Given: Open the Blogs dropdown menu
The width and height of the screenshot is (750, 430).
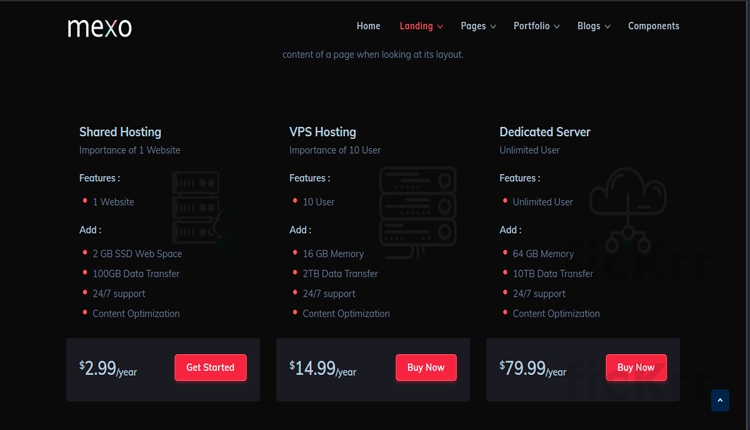Looking at the screenshot, I should 593,26.
